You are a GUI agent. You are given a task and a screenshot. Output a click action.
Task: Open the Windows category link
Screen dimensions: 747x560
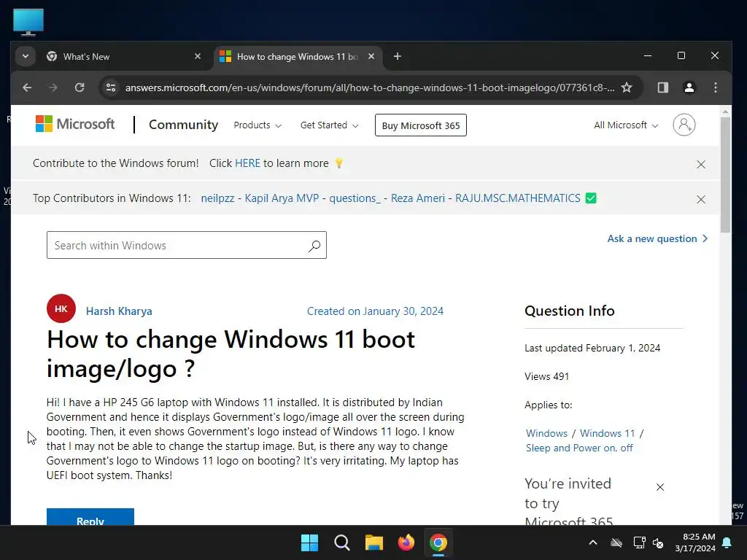pyautogui.click(x=546, y=433)
